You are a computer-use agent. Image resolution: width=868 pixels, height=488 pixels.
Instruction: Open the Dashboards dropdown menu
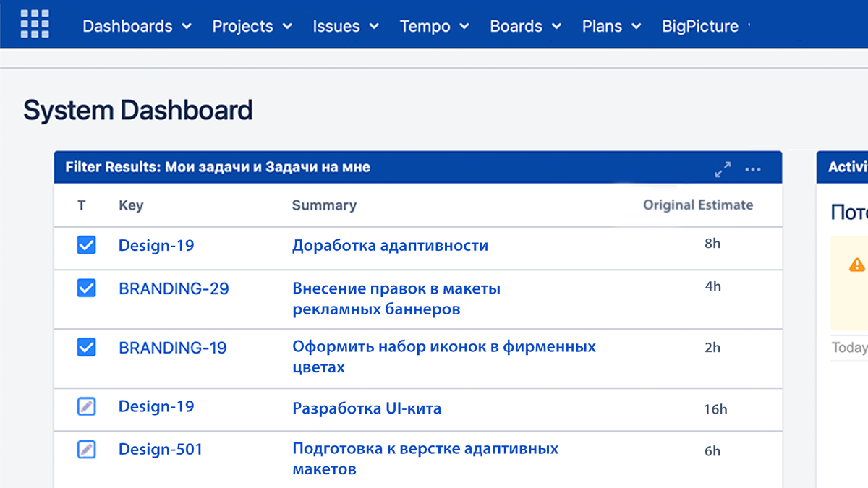[x=137, y=26]
